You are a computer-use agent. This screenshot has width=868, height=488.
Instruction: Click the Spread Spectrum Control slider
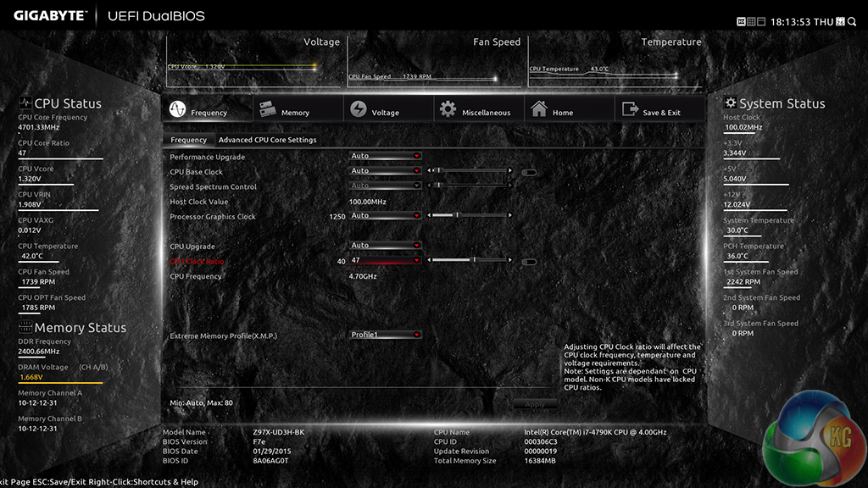470,186
